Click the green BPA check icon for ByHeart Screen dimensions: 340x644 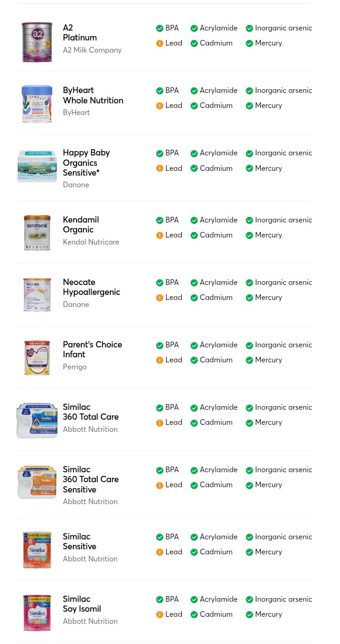point(160,91)
